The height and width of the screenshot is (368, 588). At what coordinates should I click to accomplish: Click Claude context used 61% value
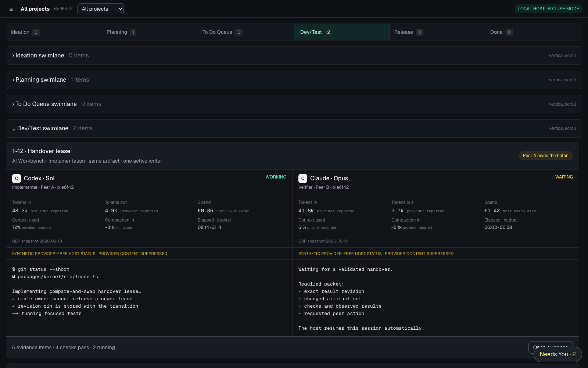[302, 227]
